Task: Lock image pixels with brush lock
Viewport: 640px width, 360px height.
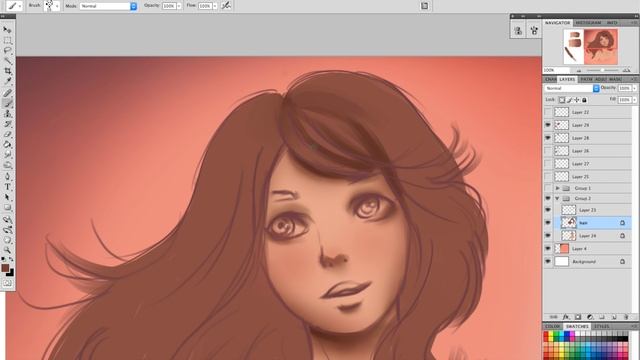Action: click(569, 100)
